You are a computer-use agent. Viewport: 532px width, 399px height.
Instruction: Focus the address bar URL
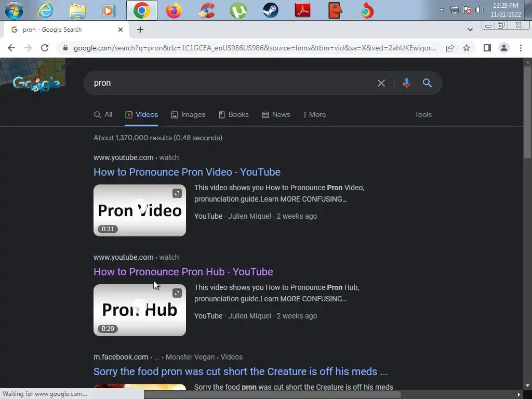pyautogui.click(x=255, y=48)
